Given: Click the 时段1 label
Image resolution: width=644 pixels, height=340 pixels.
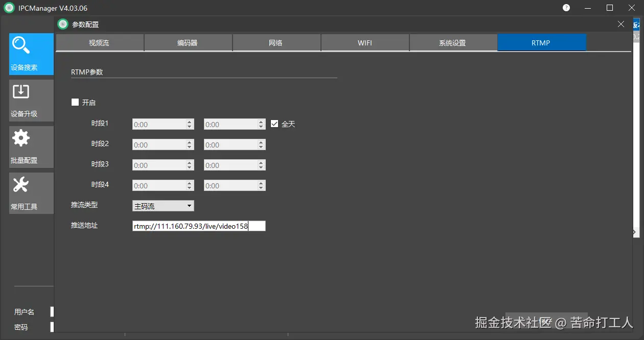Looking at the screenshot, I should [100, 123].
